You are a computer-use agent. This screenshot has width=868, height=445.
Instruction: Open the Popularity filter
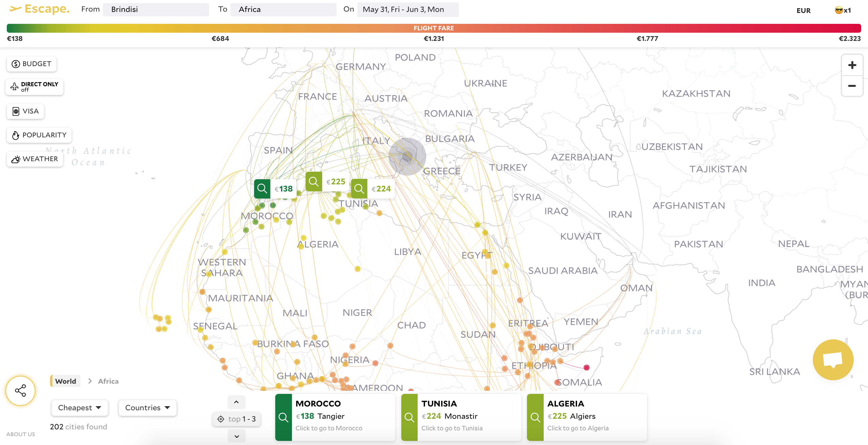(39, 135)
